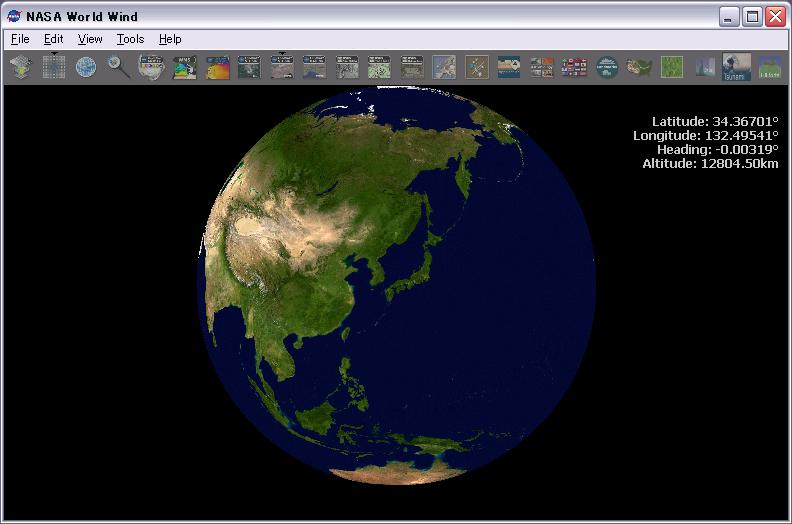Open the Layer Manager stacked layers icon
Image resolution: width=792 pixels, height=524 pixels.
pos(20,67)
